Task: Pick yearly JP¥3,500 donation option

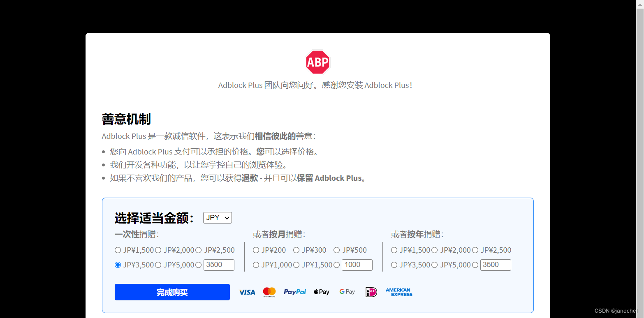Action: tap(394, 265)
